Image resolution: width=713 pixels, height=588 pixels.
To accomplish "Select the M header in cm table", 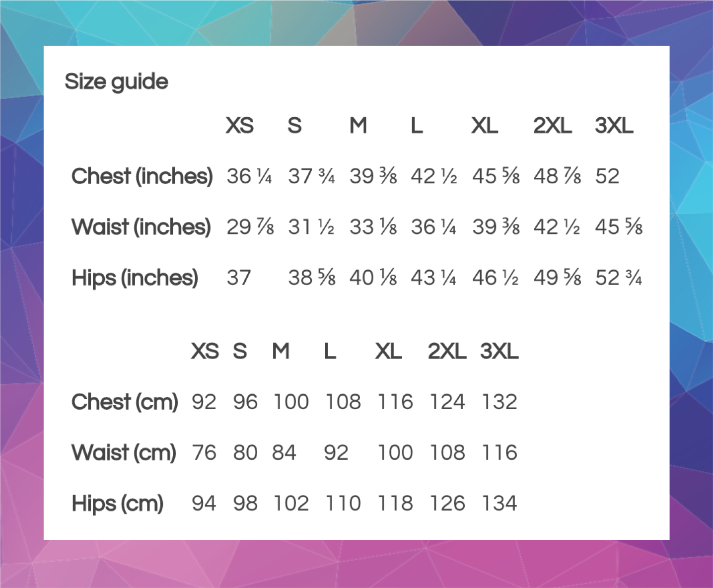I will 281,352.
